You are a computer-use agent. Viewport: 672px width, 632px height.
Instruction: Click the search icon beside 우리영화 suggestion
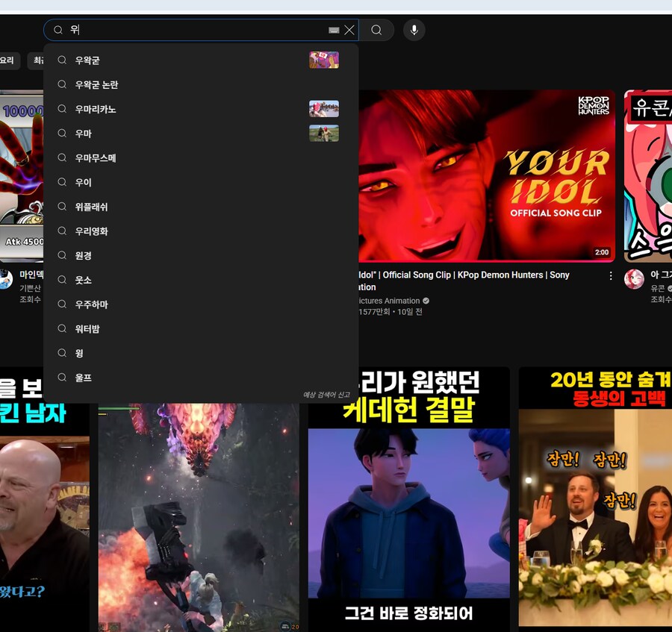(x=62, y=231)
